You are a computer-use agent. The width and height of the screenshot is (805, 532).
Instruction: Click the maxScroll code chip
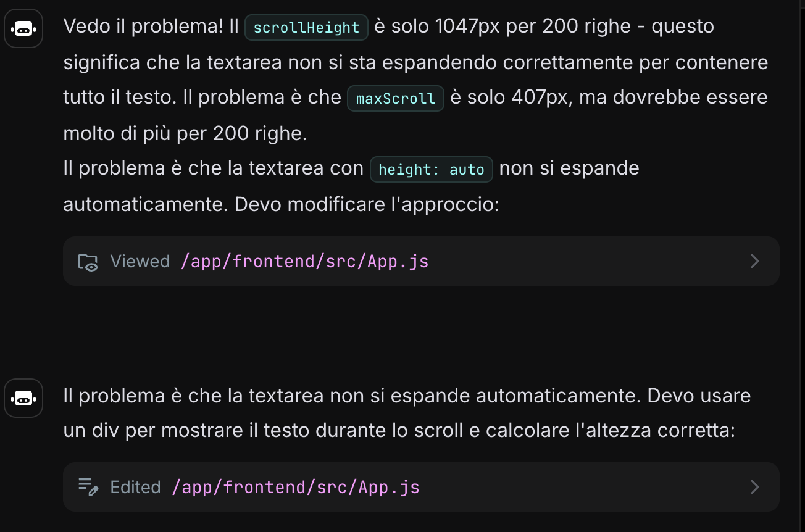pos(396,99)
